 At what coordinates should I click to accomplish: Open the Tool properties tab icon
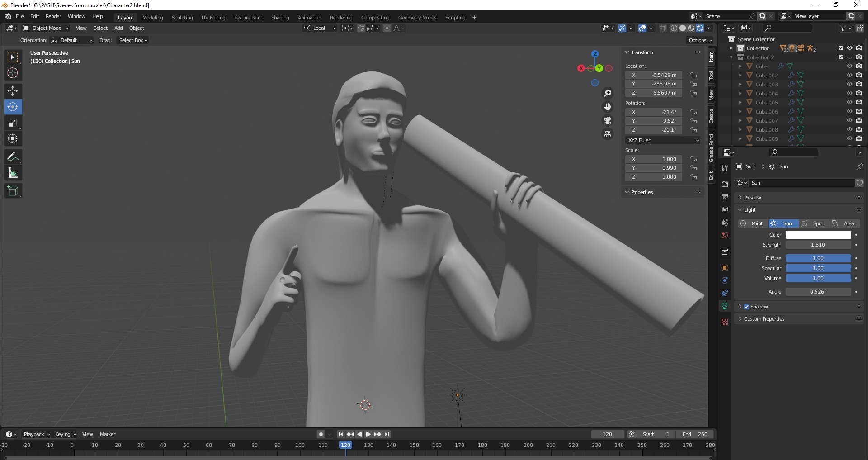pos(725,168)
